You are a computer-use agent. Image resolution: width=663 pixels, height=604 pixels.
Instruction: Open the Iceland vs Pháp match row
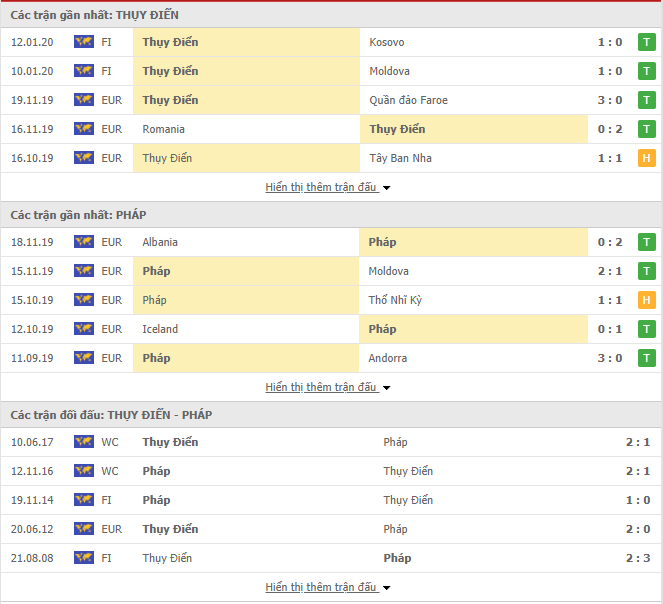coord(332,329)
